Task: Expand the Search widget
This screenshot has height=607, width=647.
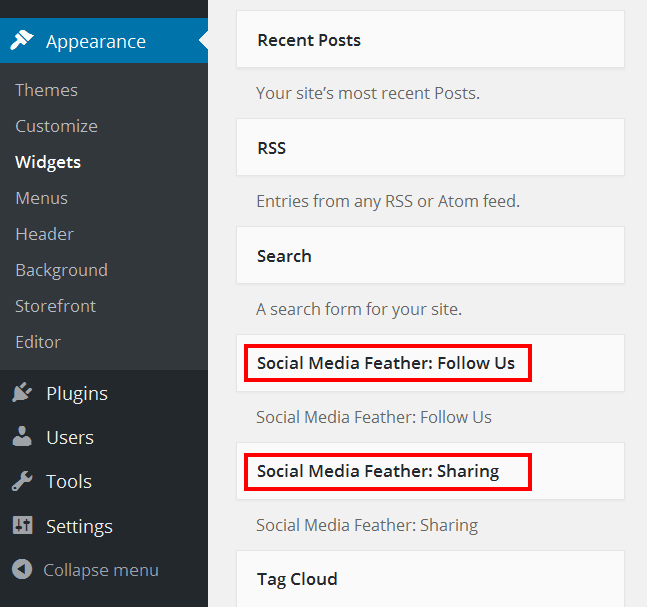Action: (430, 256)
